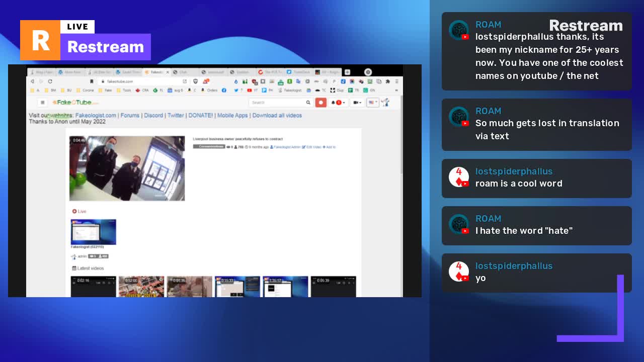The height and width of the screenshot is (362, 644).
Task: Click the browser forward arrow
Action: (41, 81)
